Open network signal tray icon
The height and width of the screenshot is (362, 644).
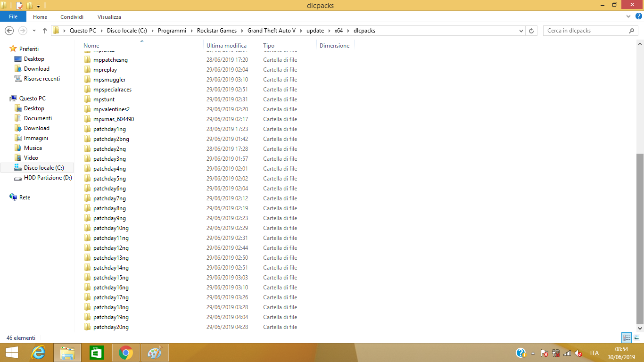(567, 353)
